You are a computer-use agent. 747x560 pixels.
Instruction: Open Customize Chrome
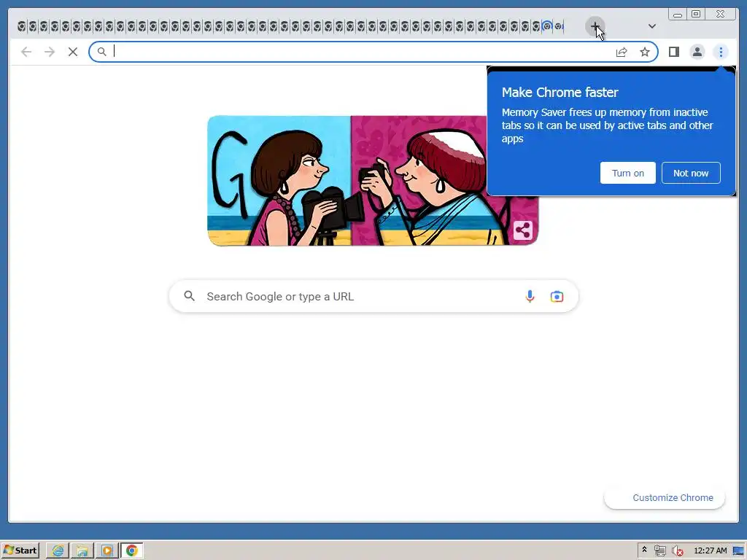[665, 497]
